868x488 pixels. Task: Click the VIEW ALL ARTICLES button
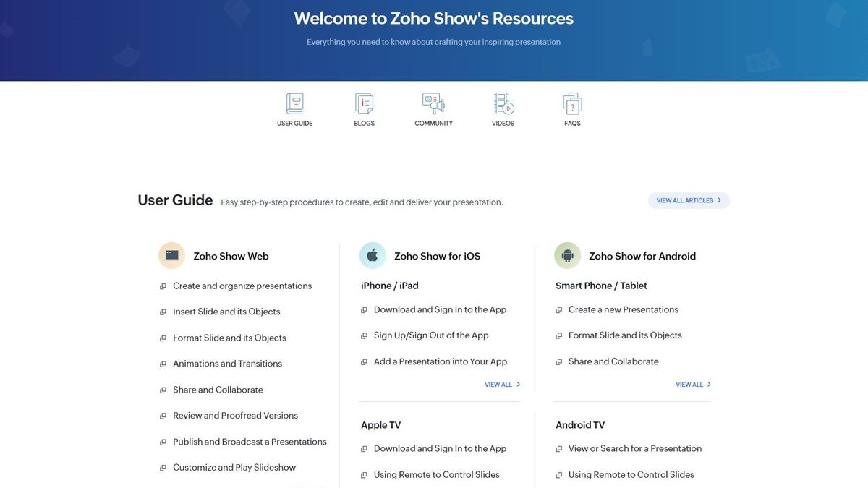(x=689, y=200)
